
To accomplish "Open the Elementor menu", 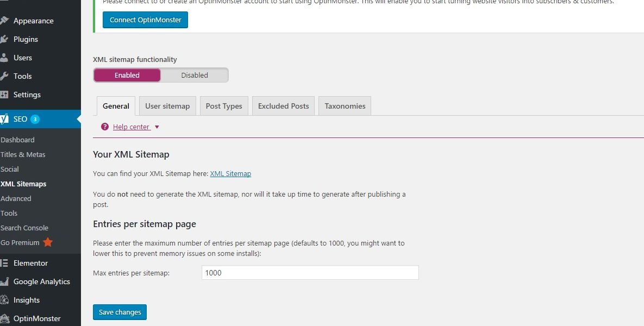I will click(30, 263).
